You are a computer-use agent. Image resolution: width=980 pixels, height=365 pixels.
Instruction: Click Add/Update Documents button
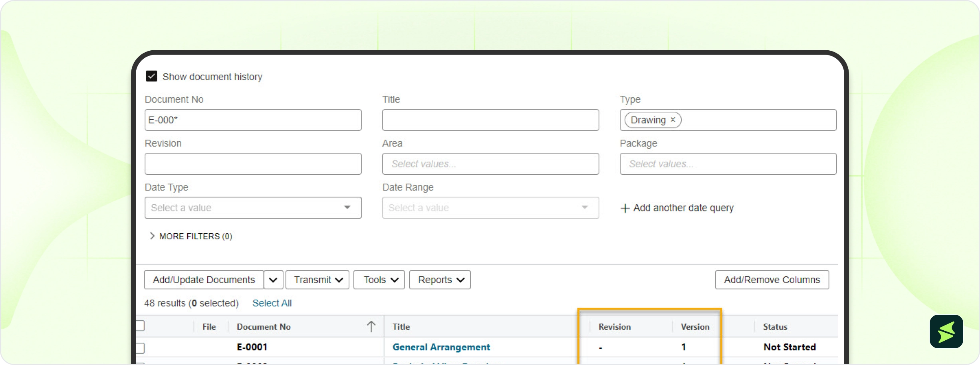pyautogui.click(x=204, y=280)
